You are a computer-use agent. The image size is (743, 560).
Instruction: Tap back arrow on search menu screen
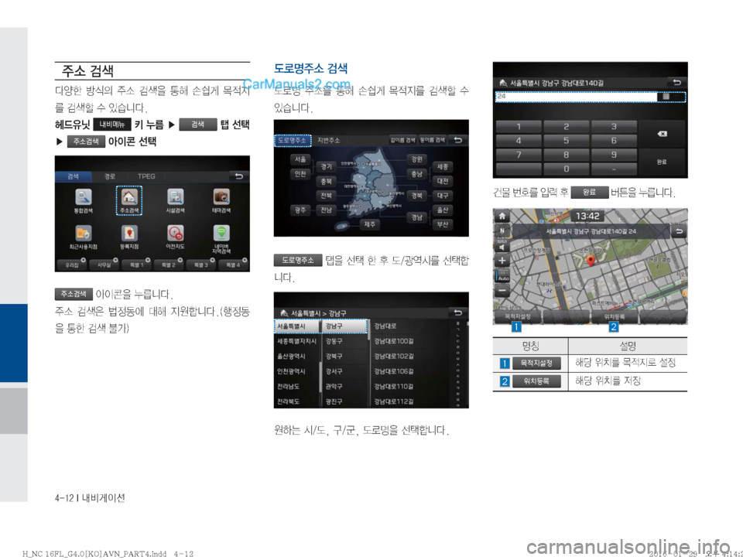point(239,176)
